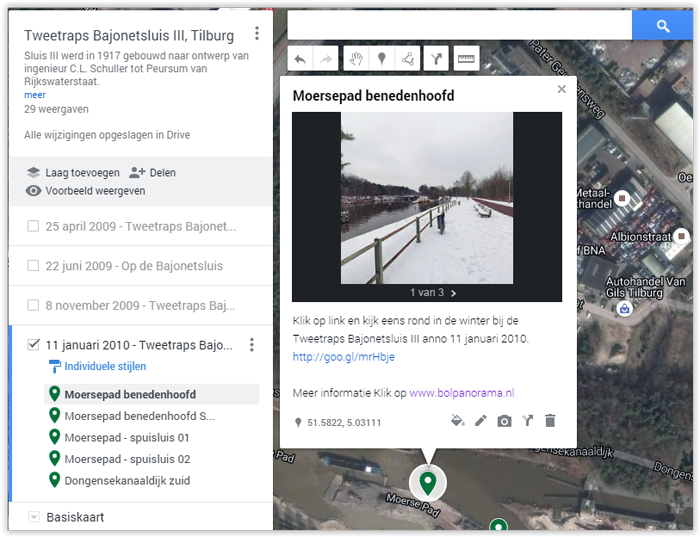
Task: Select the add directions tool
Action: click(x=436, y=58)
